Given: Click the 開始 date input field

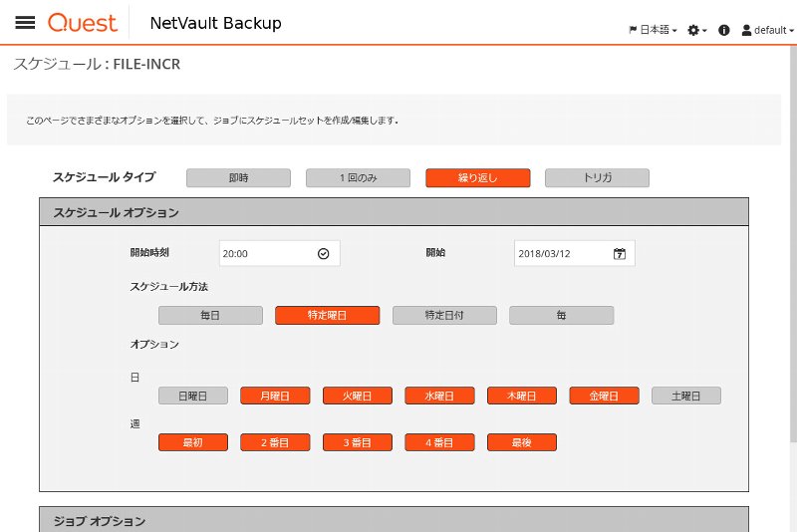Looking at the screenshot, I should (x=575, y=254).
